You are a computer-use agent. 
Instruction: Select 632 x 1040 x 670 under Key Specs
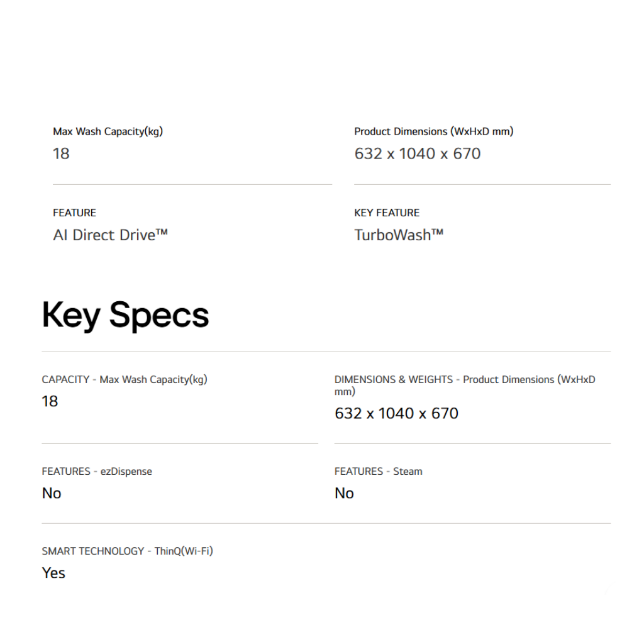tap(396, 413)
